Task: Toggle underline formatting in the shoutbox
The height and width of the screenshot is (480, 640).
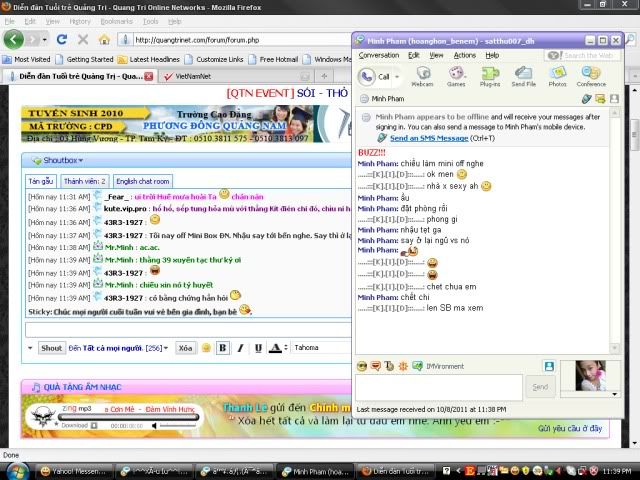Action: point(258,348)
